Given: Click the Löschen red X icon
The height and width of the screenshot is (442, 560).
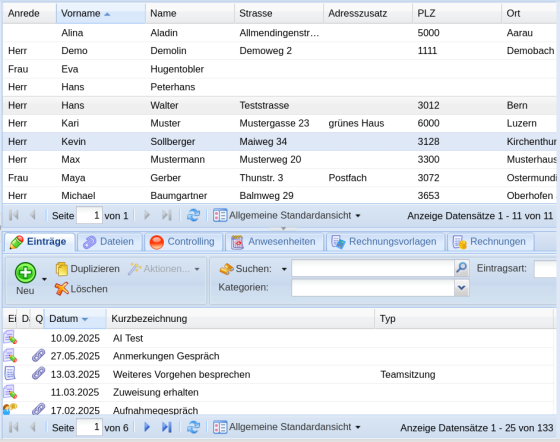Looking at the screenshot, I should click(x=61, y=288).
